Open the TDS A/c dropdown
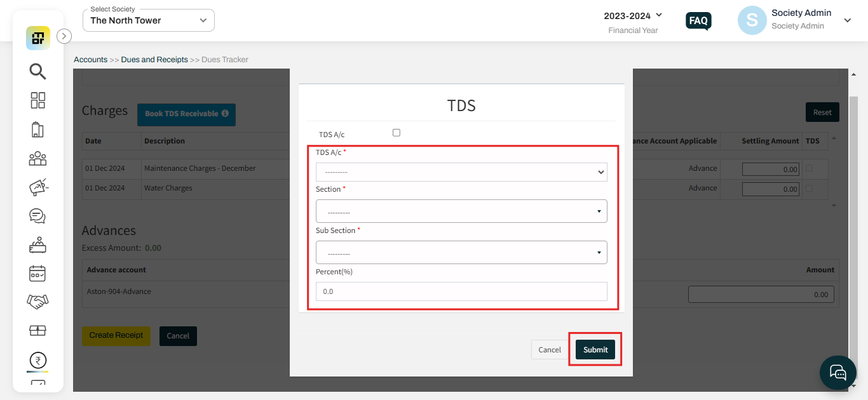The width and height of the screenshot is (868, 400). click(x=461, y=171)
